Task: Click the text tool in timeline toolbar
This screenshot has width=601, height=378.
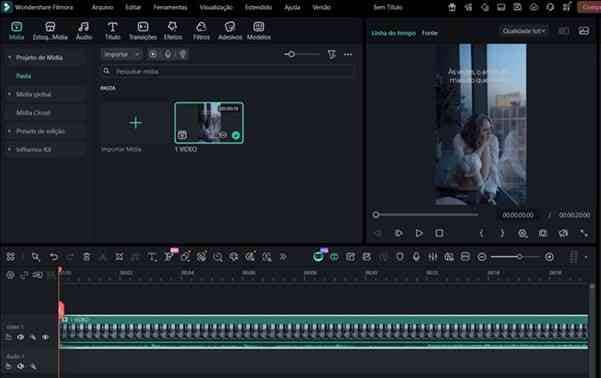Action: 152,257
